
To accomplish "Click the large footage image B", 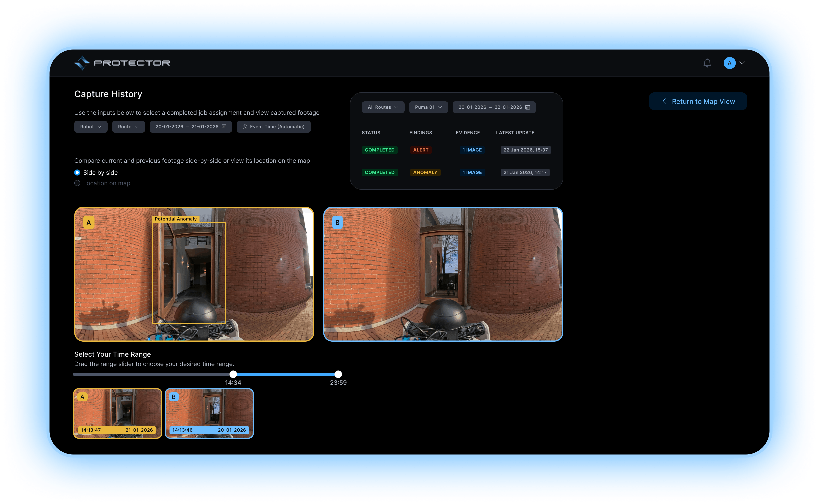I will 443,274.
